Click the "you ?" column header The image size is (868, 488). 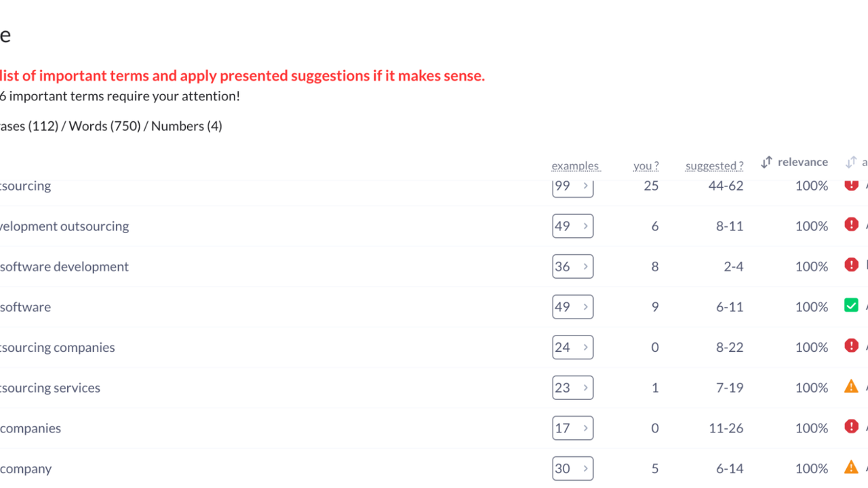[x=646, y=166]
